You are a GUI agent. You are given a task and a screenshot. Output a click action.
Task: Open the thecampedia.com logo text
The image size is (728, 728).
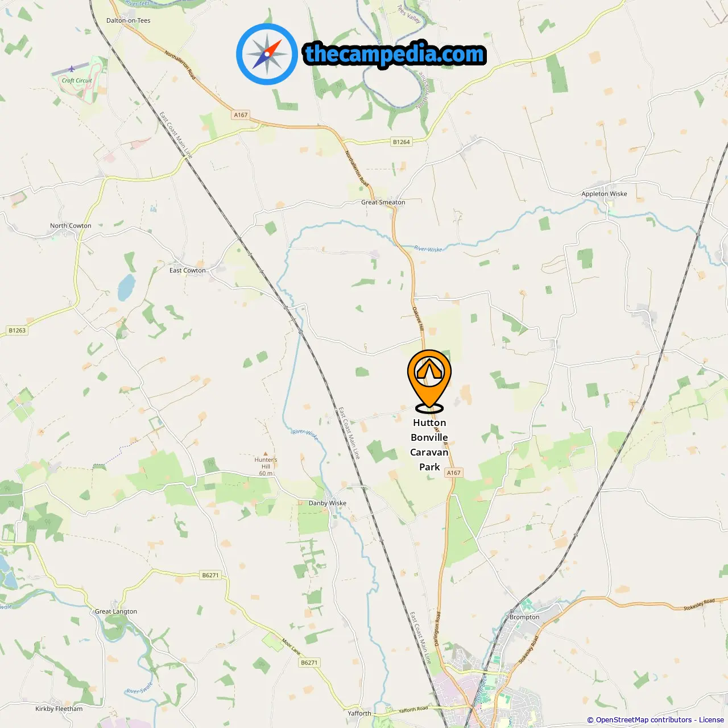pyautogui.click(x=395, y=54)
